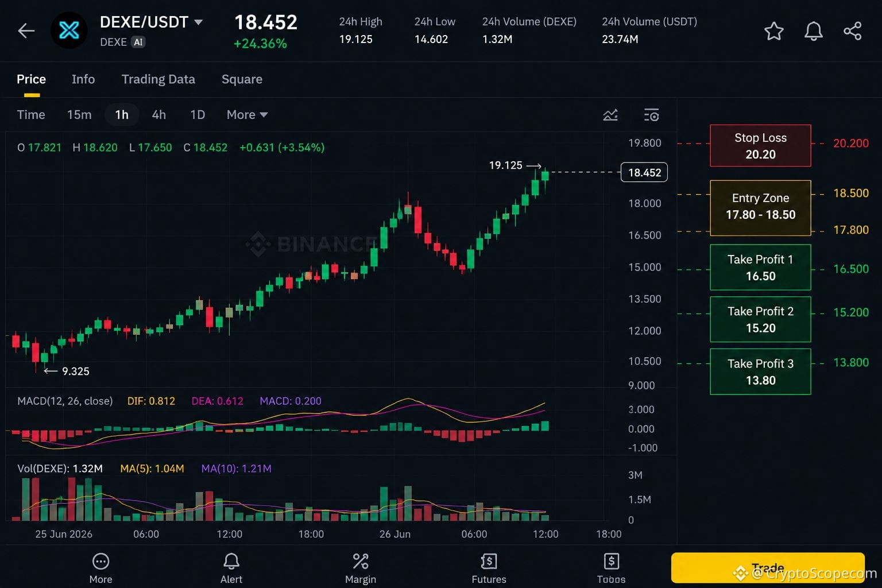Select the 15m timeframe
Image resolution: width=882 pixels, height=588 pixels.
tap(79, 115)
